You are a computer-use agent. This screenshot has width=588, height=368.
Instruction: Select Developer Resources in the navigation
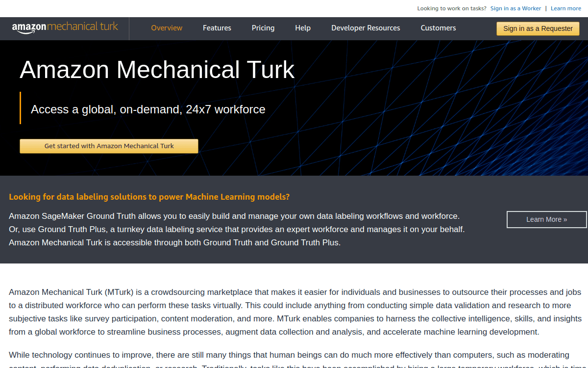tap(366, 28)
